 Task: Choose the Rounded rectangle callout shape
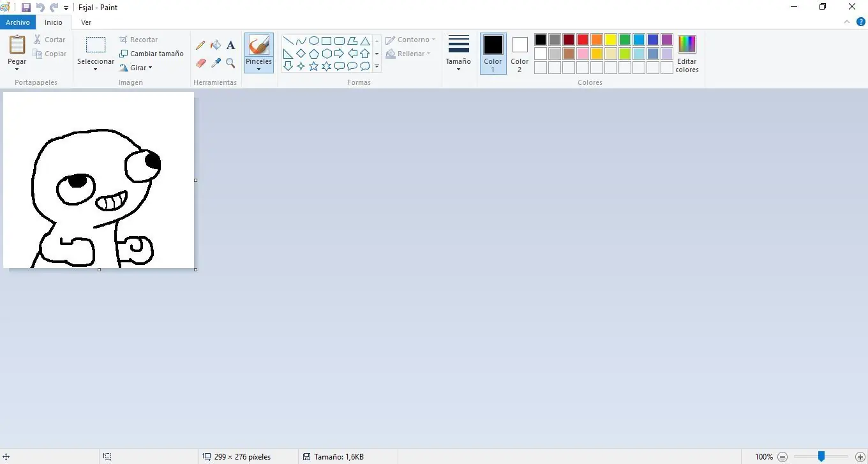340,66
